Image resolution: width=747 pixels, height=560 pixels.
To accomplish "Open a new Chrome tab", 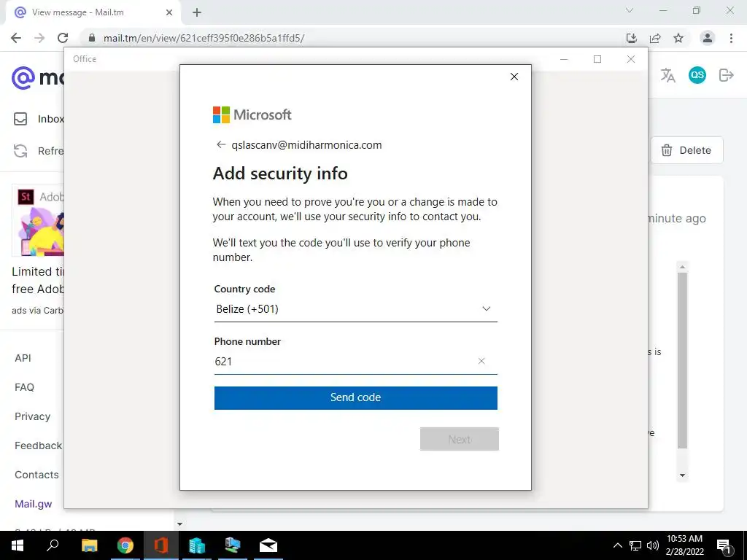I will click(197, 13).
